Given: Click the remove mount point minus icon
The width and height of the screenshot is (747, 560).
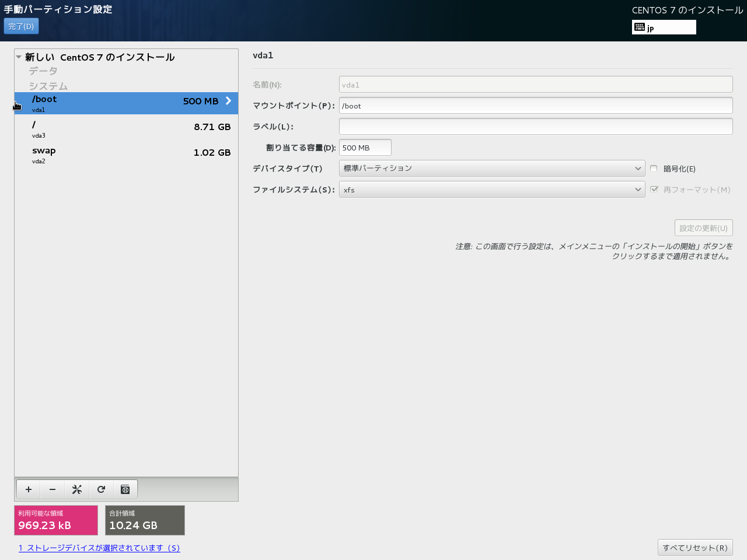Looking at the screenshot, I should pyautogui.click(x=53, y=489).
